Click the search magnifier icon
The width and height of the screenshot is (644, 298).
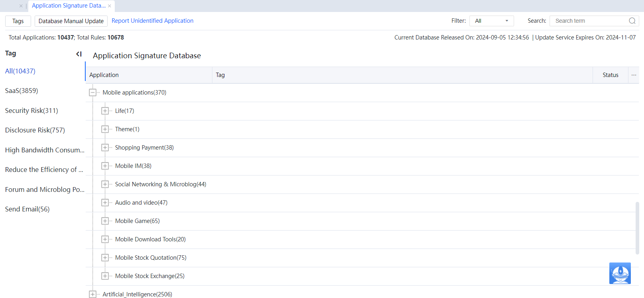coord(632,21)
